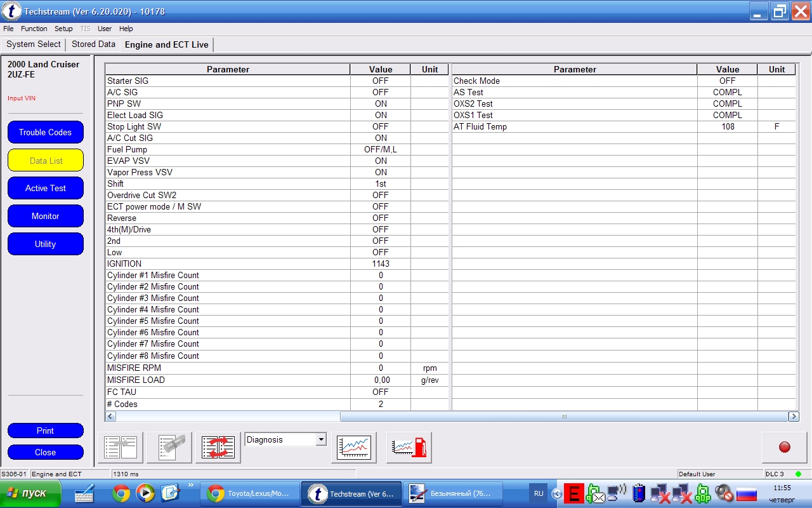Select the IGNITION parameter row
The image size is (812, 508).
pos(277,264)
